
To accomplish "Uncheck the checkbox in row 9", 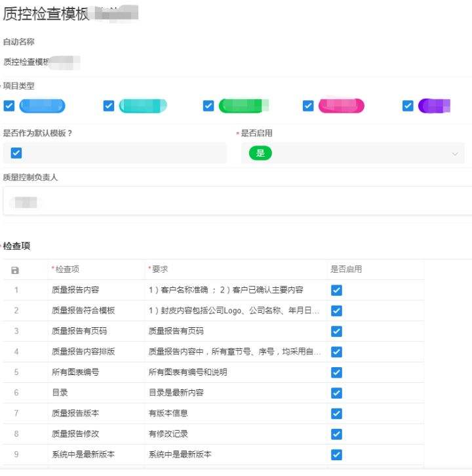I will pos(336,454).
